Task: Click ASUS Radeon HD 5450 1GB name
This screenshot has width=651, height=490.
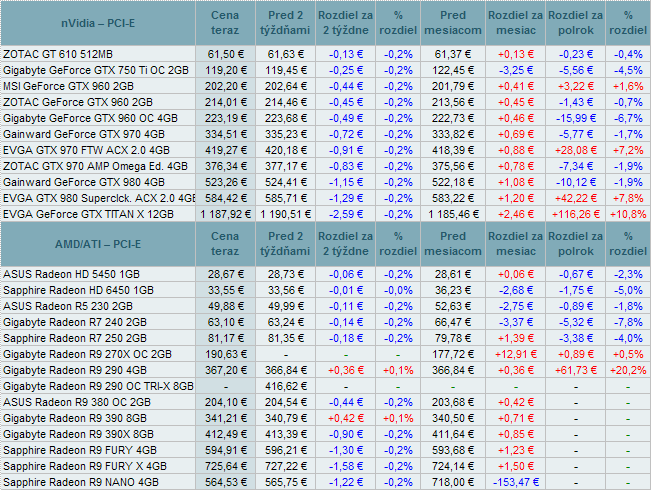Action: [71, 274]
